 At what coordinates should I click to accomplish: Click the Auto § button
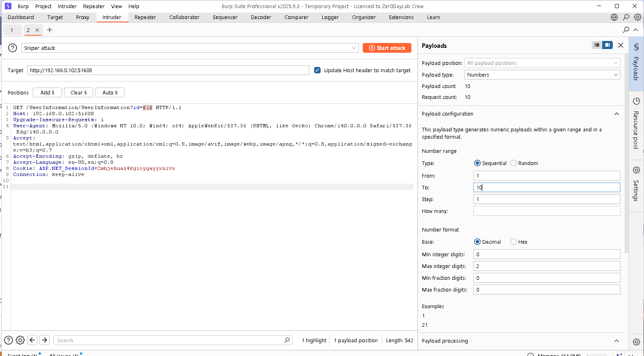coord(110,92)
